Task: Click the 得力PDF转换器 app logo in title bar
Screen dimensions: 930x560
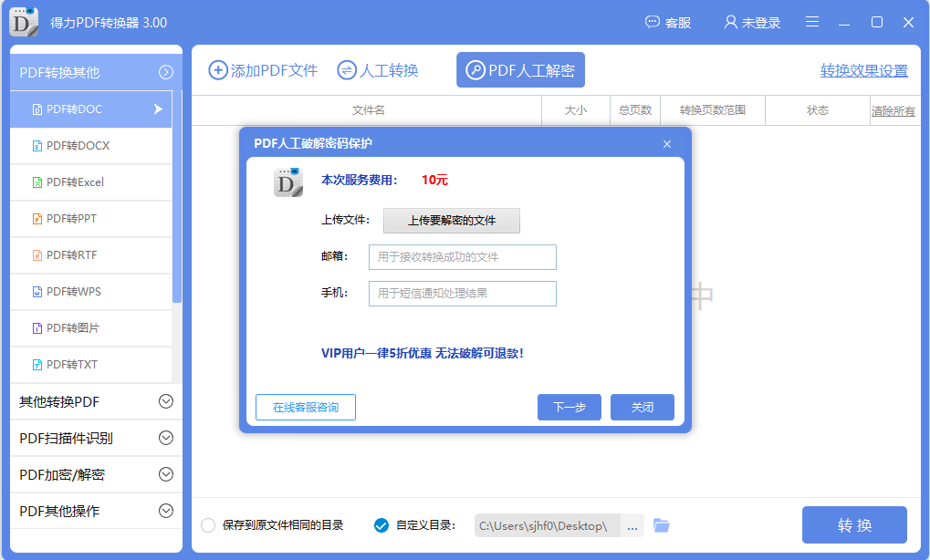Action: (x=24, y=23)
